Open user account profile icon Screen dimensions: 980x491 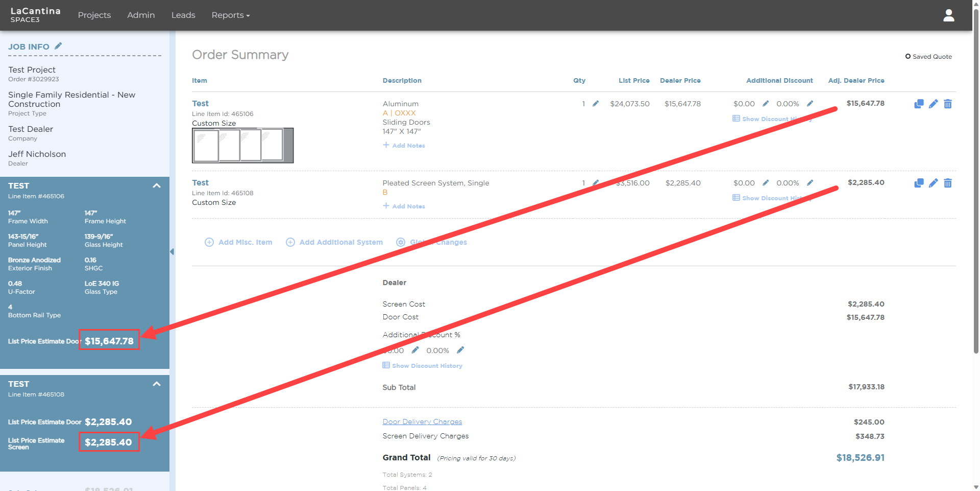[x=948, y=15]
